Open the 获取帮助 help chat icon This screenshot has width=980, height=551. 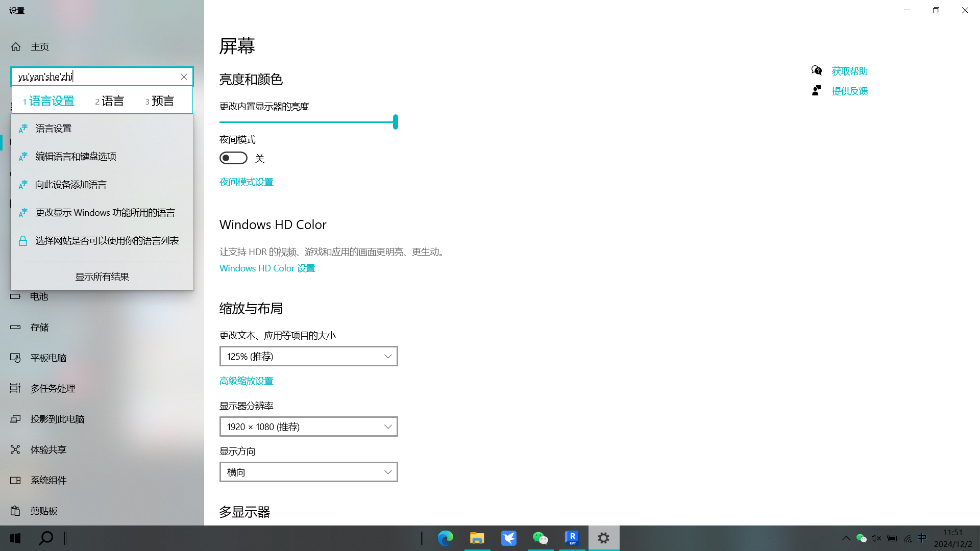click(x=817, y=70)
